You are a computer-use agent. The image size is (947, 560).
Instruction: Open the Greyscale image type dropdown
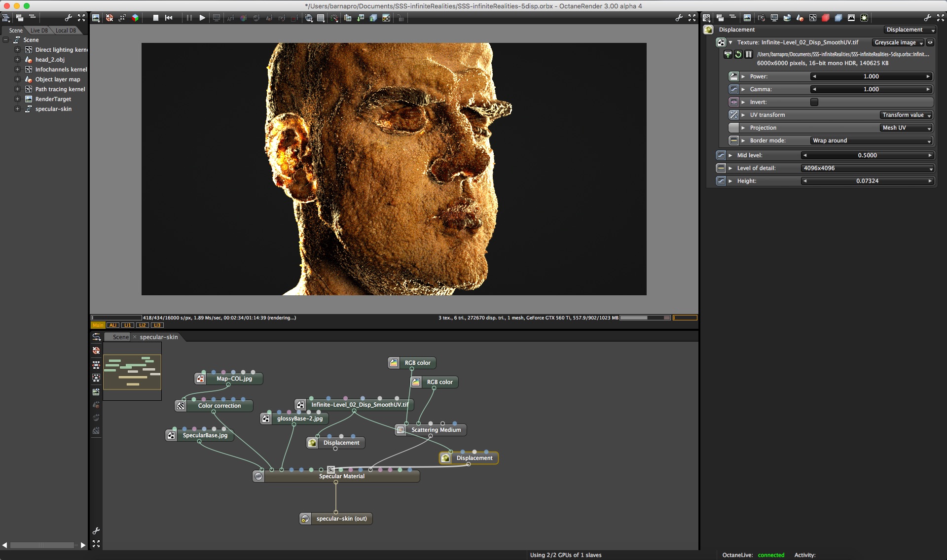click(x=898, y=42)
